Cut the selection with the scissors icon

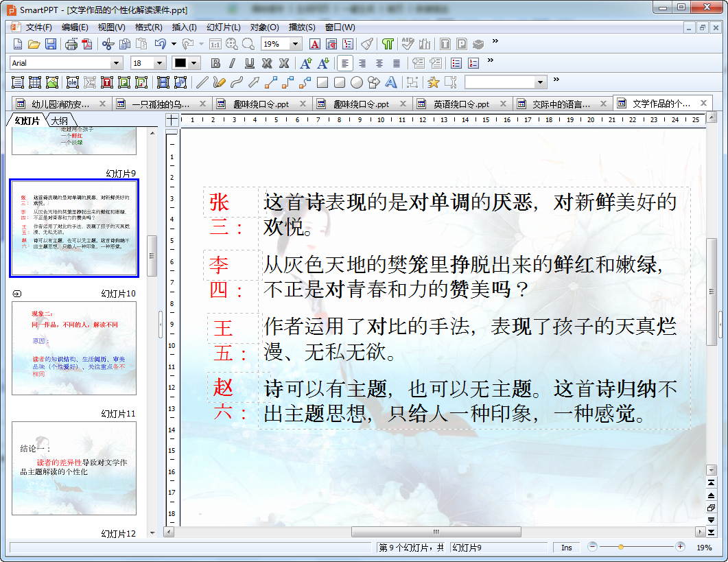(x=108, y=44)
